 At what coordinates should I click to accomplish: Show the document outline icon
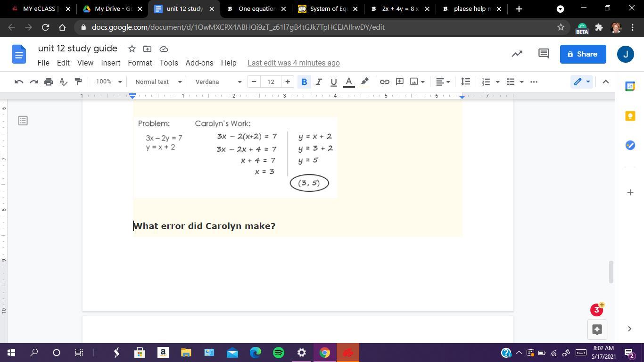coord(23,121)
